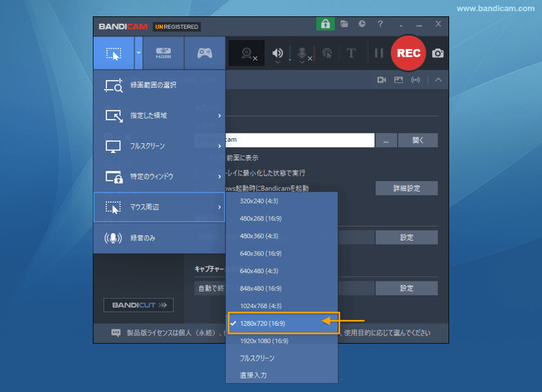Click the 指定した領域 rectangle arrow icon
The image size is (542, 392).
[114, 116]
